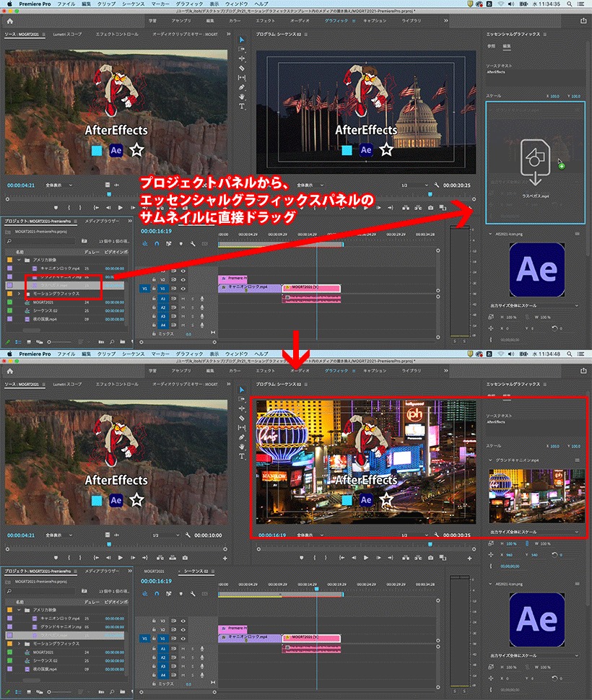The width and height of the screenshot is (592, 700).
Task: Switch upper Project panel to list view
Action: click(18, 342)
